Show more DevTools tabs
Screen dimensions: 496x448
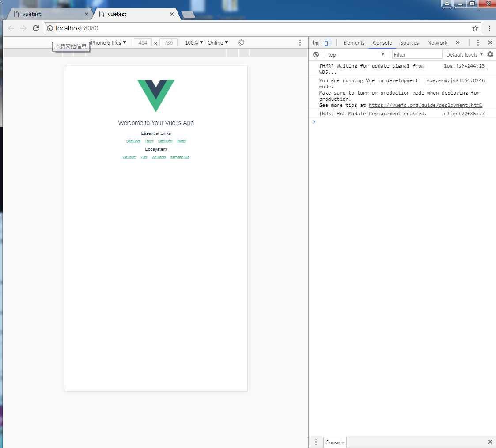click(458, 42)
